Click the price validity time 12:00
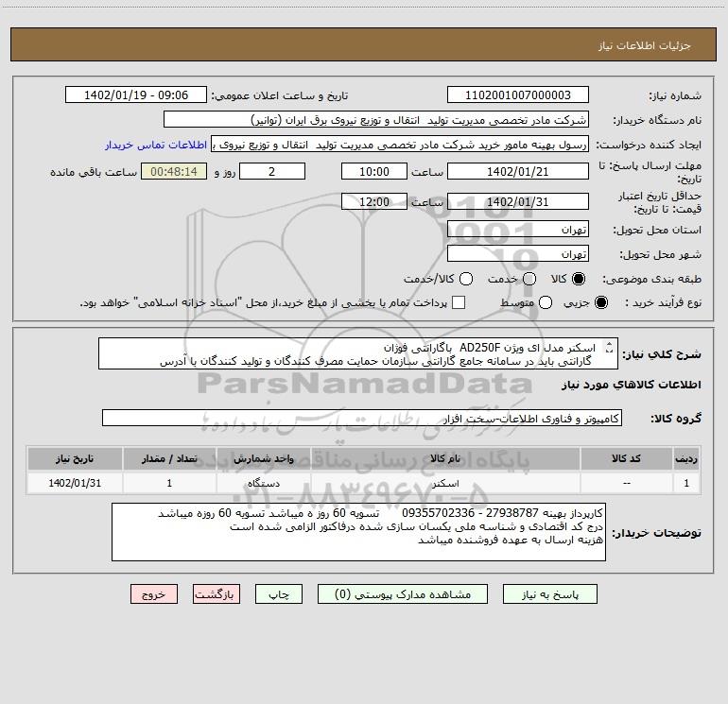Screen dimensions: 728x704 (374, 202)
